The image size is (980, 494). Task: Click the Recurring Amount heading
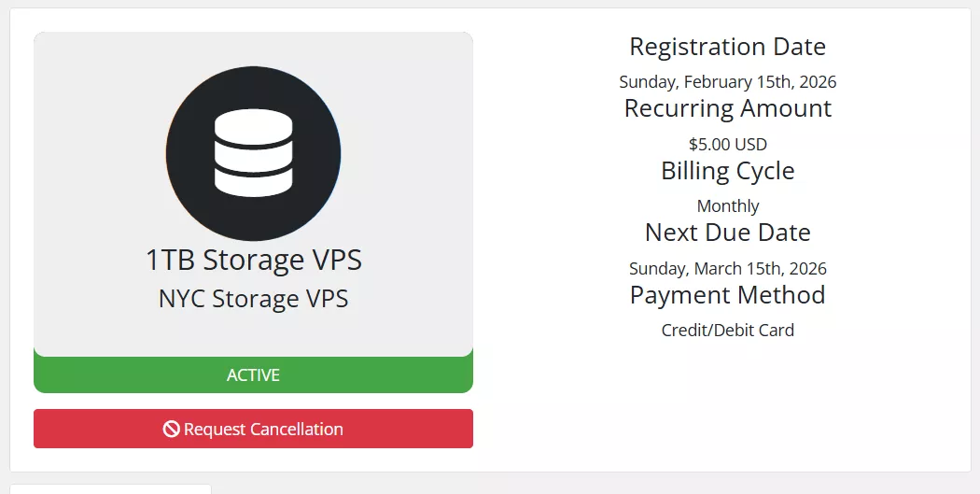(727, 108)
